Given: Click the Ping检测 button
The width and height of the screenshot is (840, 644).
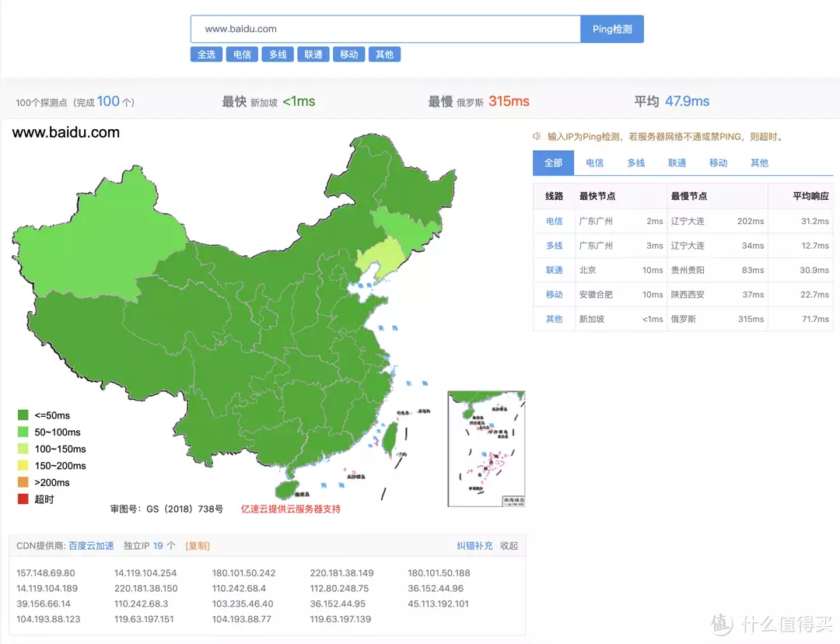Looking at the screenshot, I should point(611,29).
